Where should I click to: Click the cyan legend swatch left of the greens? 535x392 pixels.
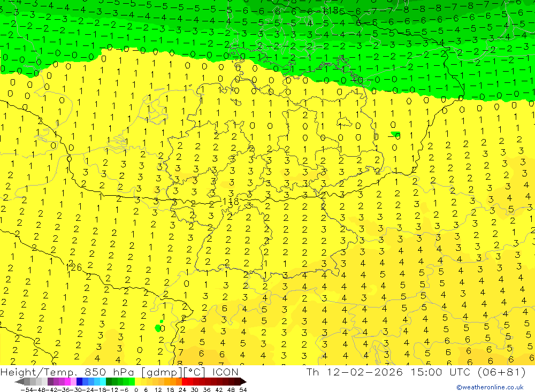pos(103,382)
